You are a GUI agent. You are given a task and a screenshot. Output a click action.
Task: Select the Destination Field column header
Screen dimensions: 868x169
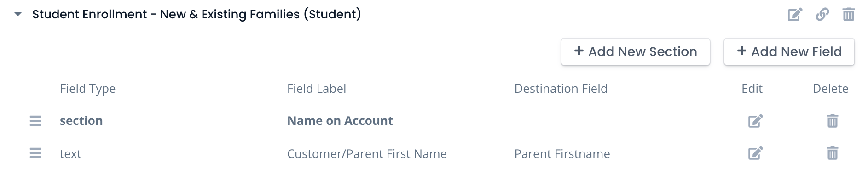(x=561, y=89)
